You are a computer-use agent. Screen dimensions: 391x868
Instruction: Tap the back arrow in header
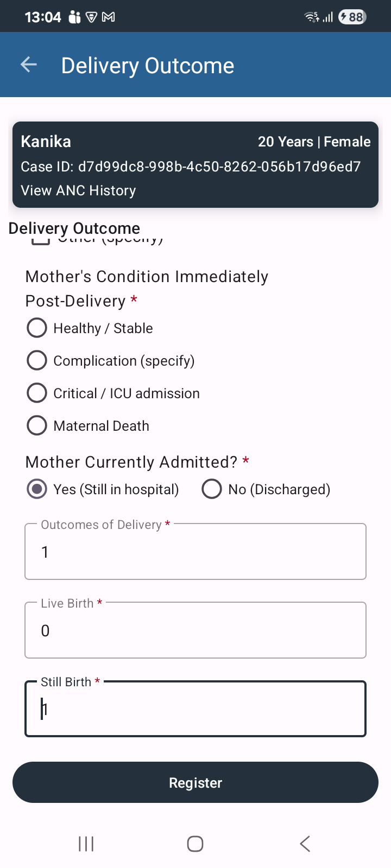click(x=29, y=65)
